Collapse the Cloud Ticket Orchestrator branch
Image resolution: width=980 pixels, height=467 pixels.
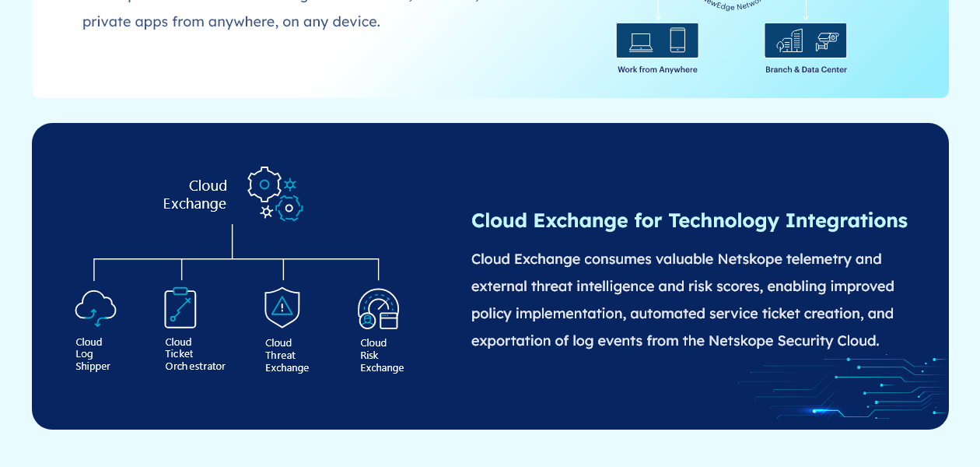[180, 269]
